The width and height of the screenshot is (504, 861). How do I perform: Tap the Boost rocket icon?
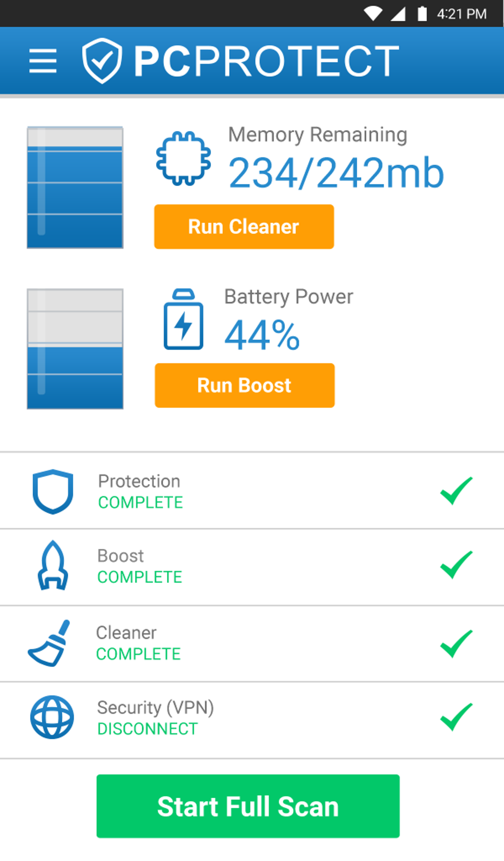pos(53,565)
